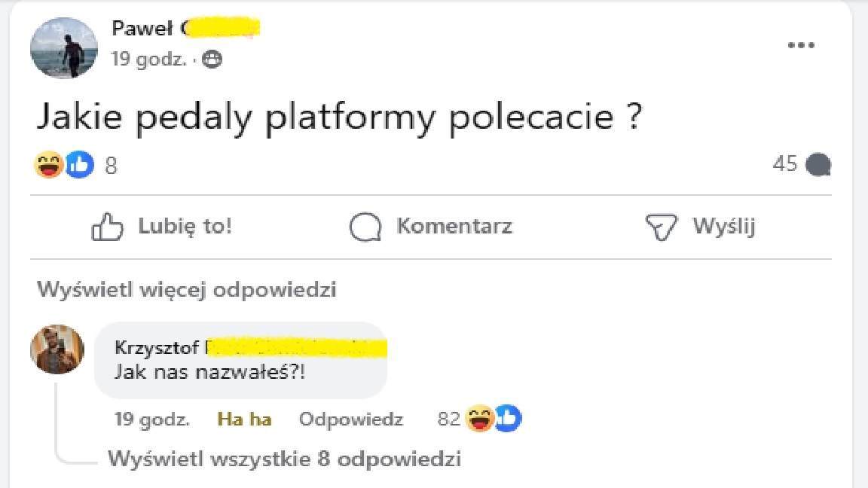Click the blue like reaction icon on post

click(80, 164)
